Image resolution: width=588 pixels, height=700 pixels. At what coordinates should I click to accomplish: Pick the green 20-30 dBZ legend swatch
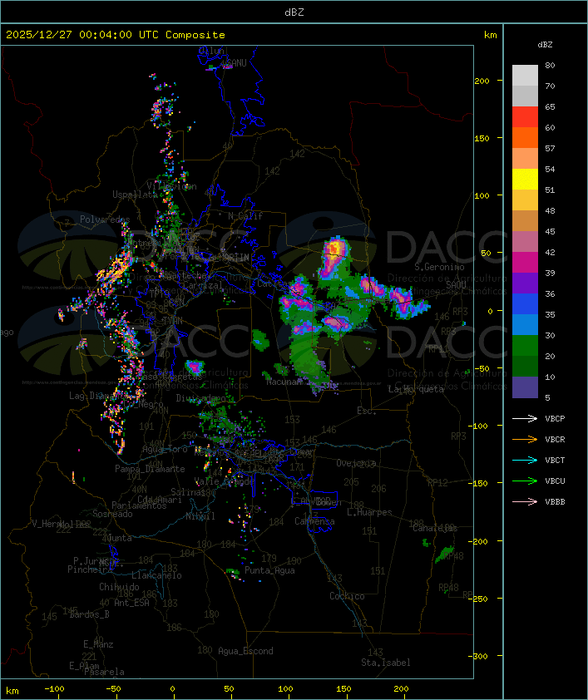[525, 346]
